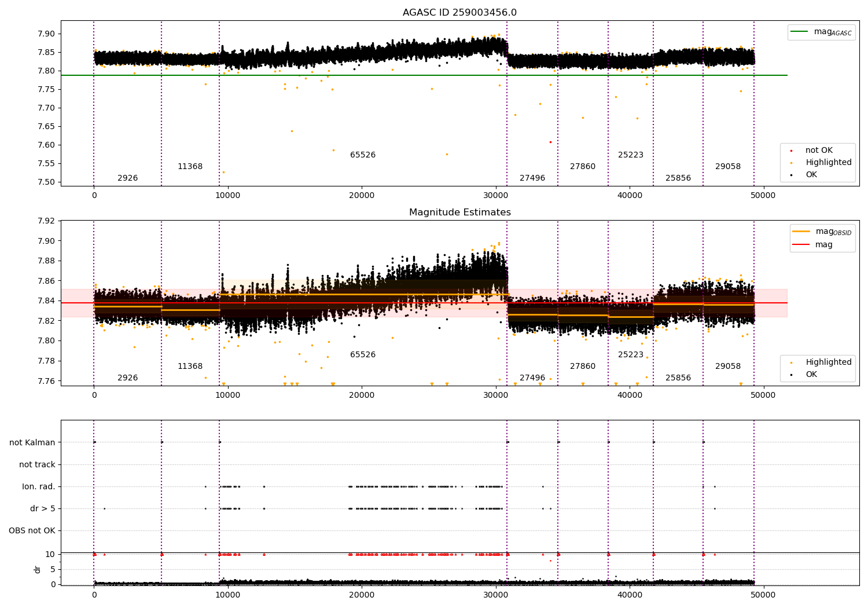Viewport: 868px width, 608px height.
Task: Click the green mag AGASC legend line swatch
Action: [x=800, y=32]
